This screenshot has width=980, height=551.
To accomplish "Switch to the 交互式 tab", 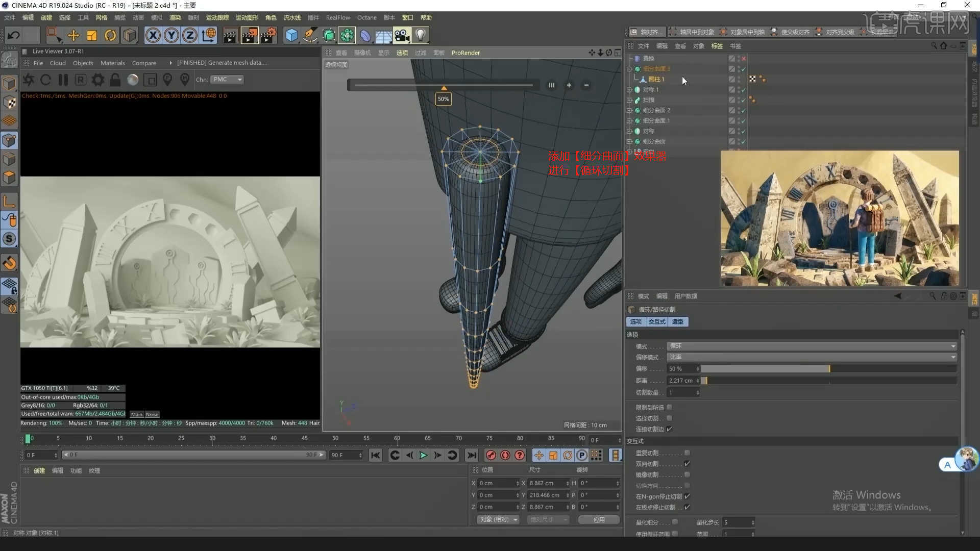I will tap(656, 321).
